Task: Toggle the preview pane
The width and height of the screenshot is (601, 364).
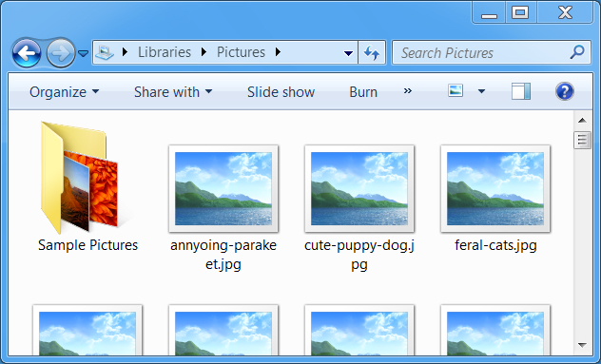Action: 521,91
